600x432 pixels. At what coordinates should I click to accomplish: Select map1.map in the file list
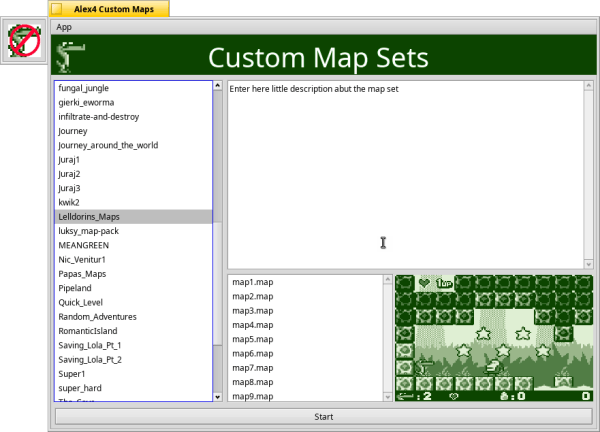(x=252, y=282)
